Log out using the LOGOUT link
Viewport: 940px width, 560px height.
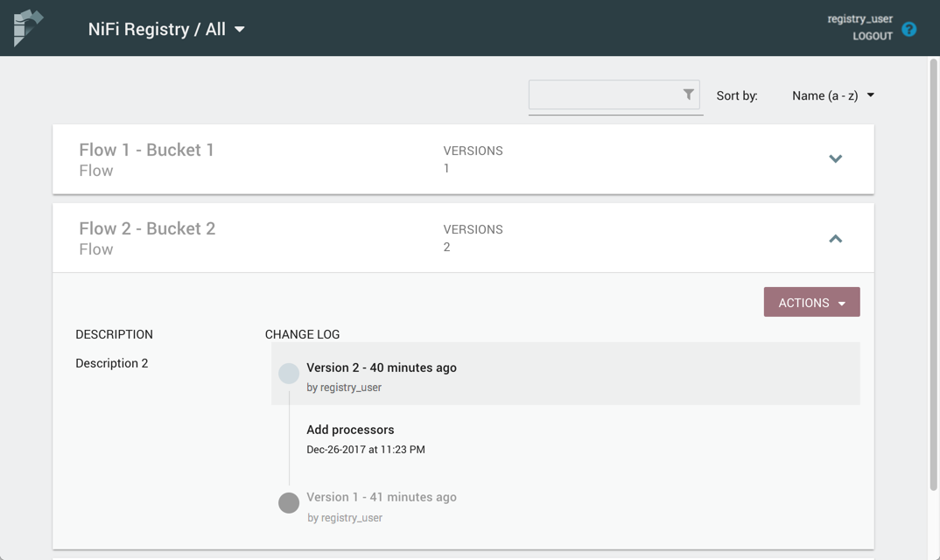tap(873, 36)
